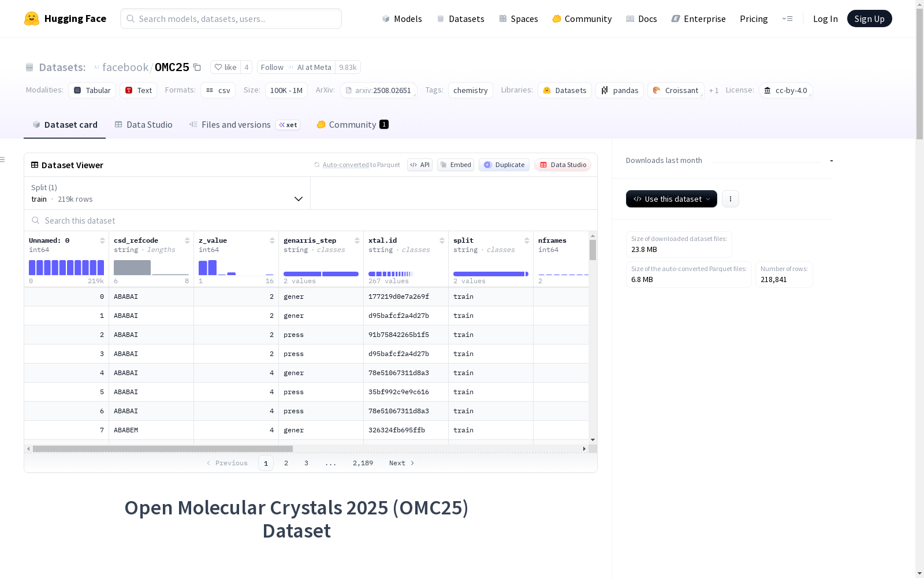Expand the Split train dropdown
The image size is (924, 578).
[167, 193]
